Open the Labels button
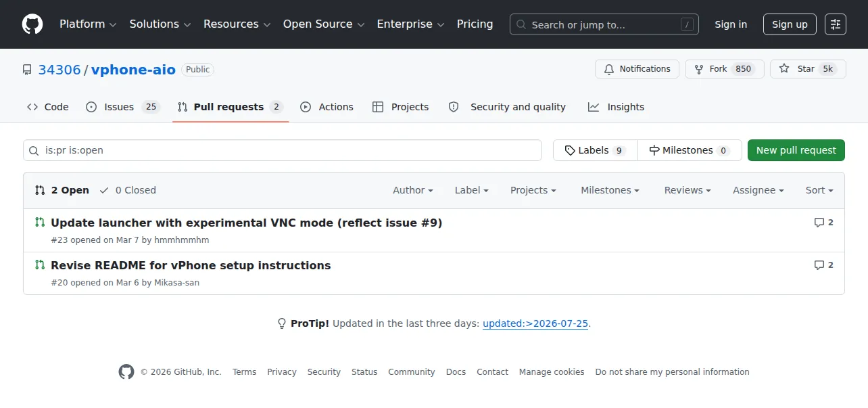This screenshot has height=408, width=868. point(595,150)
